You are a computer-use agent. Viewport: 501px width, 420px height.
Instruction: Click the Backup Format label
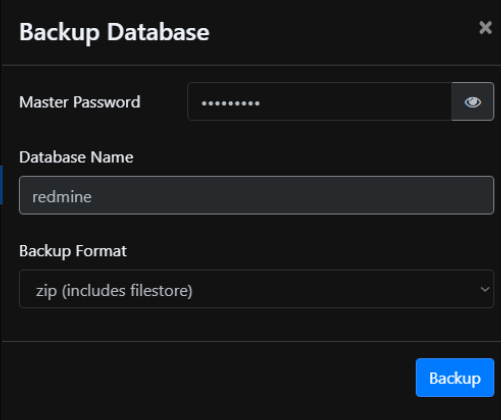pos(73,251)
